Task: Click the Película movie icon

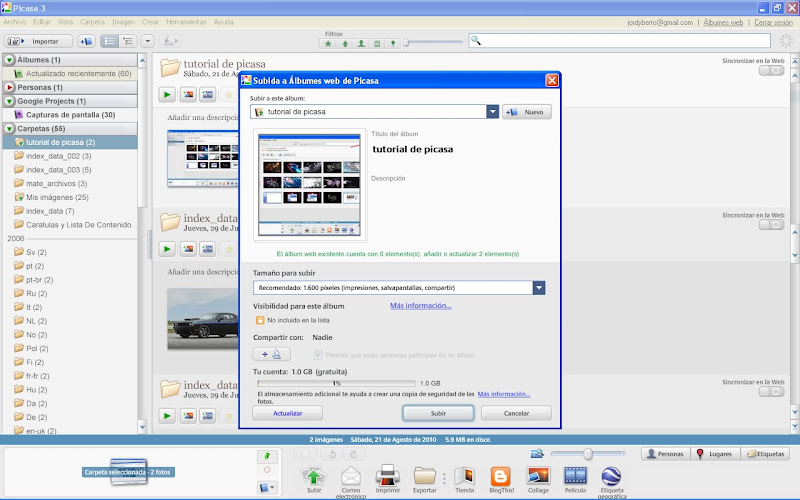Action: [x=575, y=477]
